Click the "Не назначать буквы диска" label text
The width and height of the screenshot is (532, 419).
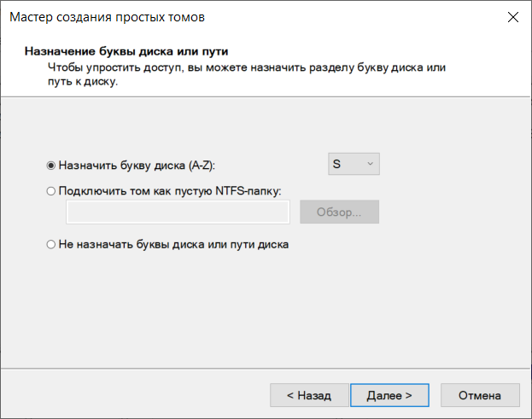[x=132, y=244]
